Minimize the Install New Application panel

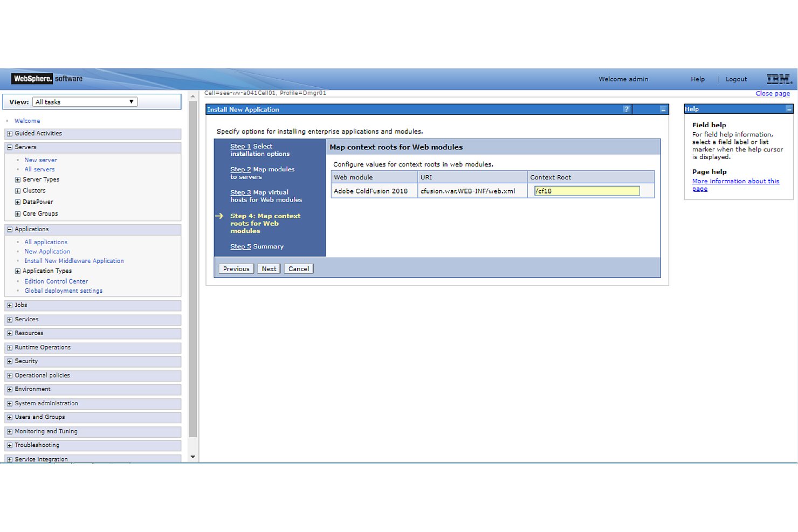[663, 109]
